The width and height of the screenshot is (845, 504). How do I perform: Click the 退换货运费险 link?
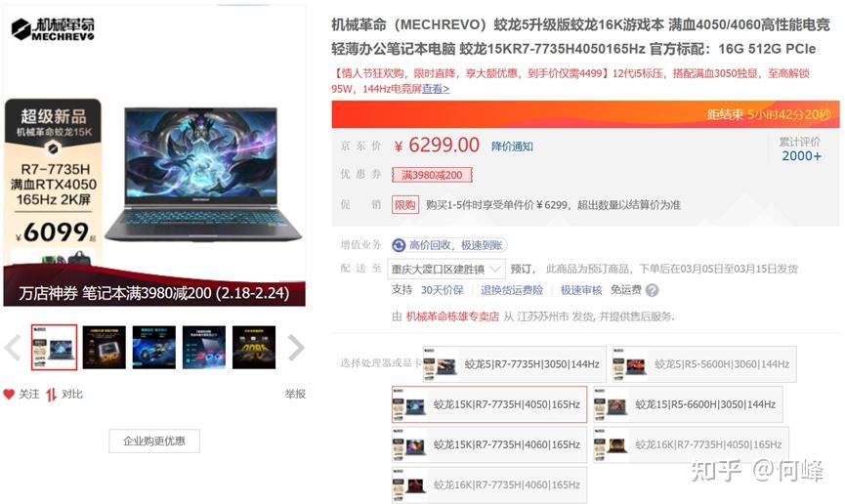[x=512, y=290]
